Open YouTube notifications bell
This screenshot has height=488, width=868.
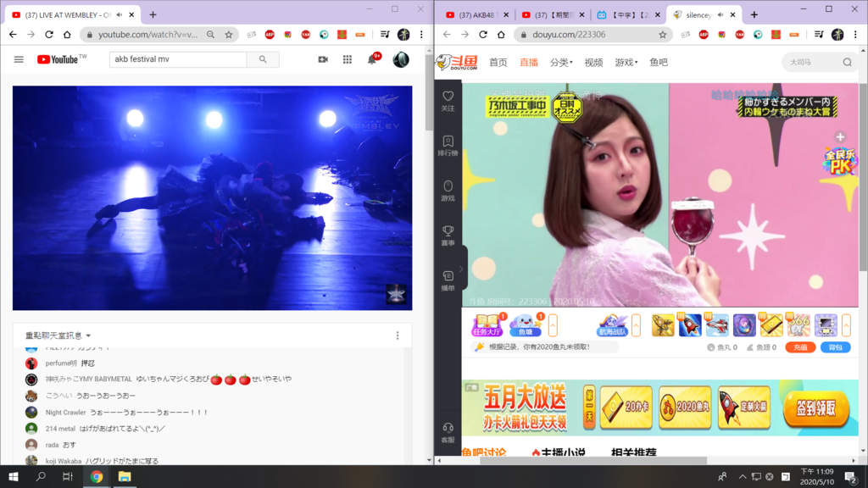click(373, 59)
